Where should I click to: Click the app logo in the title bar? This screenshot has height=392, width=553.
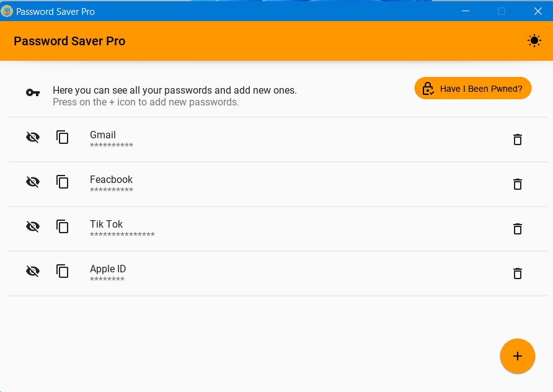[7, 11]
